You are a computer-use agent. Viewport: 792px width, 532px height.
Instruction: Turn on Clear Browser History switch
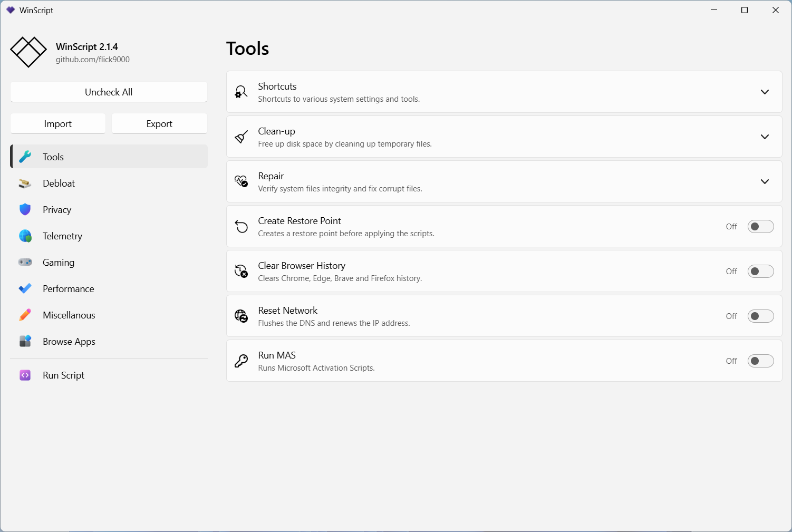point(760,272)
